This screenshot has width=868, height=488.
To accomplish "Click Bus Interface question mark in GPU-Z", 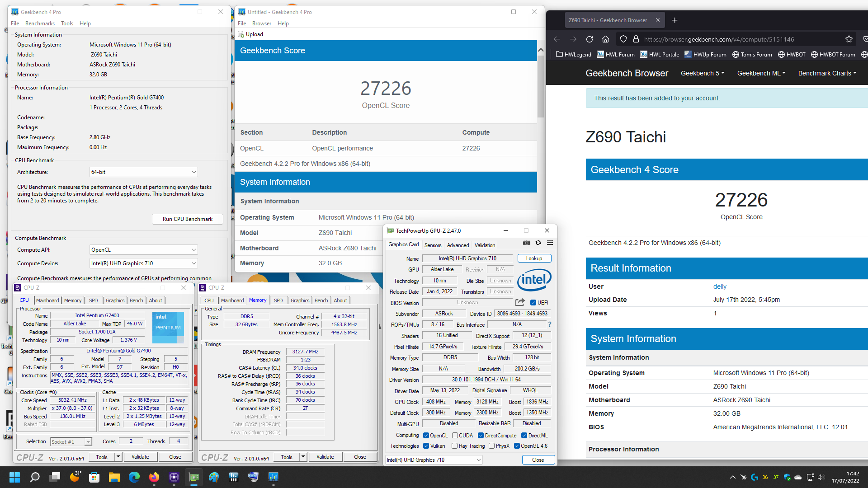I will pyautogui.click(x=550, y=324).
